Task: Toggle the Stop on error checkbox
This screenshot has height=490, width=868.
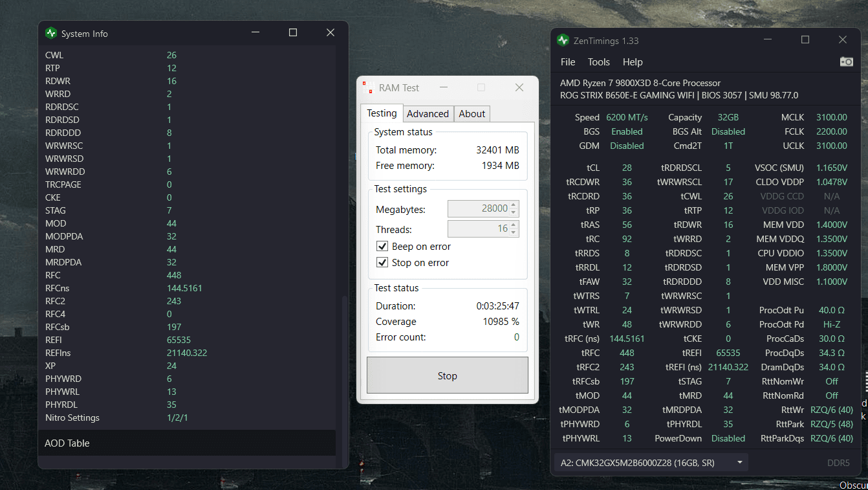Action: pyautogui.click(x=382, y=263)
